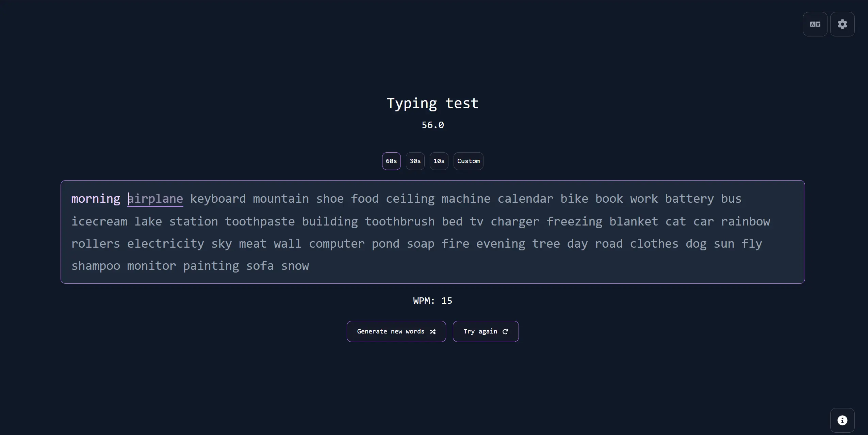Click the word snow at the end
The height and width of the screenshot is (435, 868).
point(295,266)
